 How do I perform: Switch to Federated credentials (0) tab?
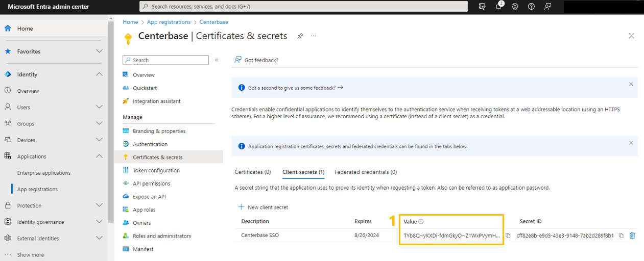pos(366,172)
